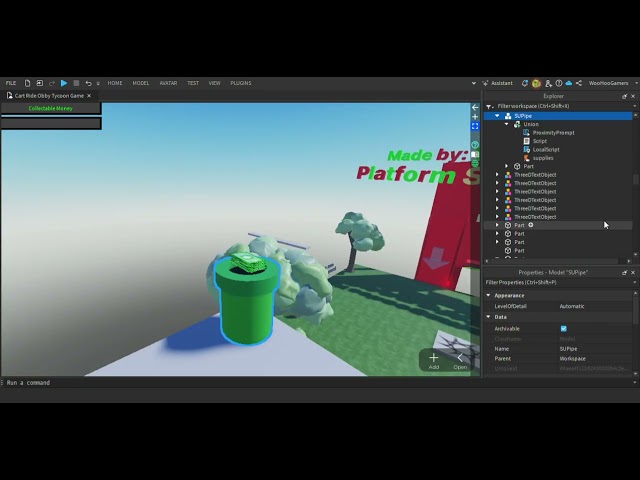Expand the Part node under SUPipe

tap(507, 166)
